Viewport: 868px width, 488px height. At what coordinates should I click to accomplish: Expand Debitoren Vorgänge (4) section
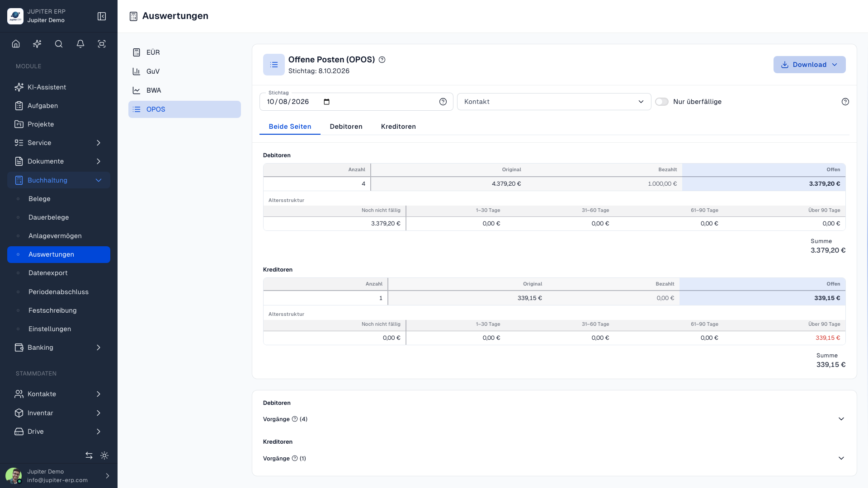tap(554, 419)
